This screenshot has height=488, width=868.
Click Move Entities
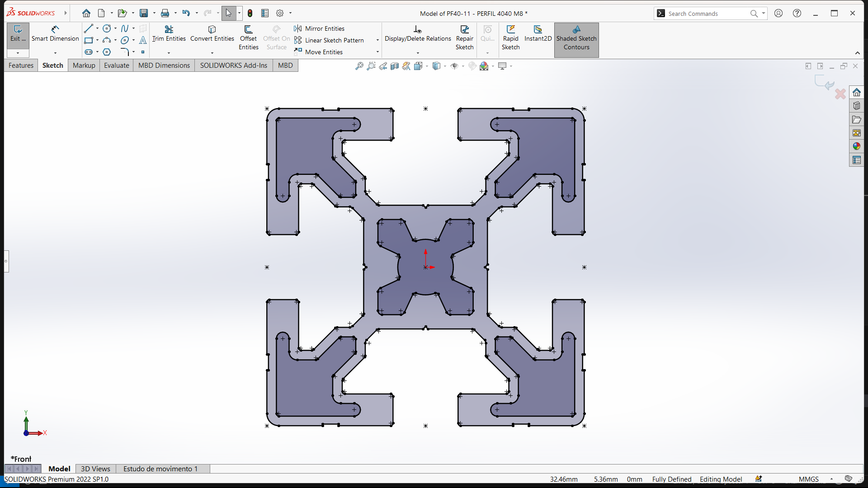pyautogui.click(x=318, y=52)
